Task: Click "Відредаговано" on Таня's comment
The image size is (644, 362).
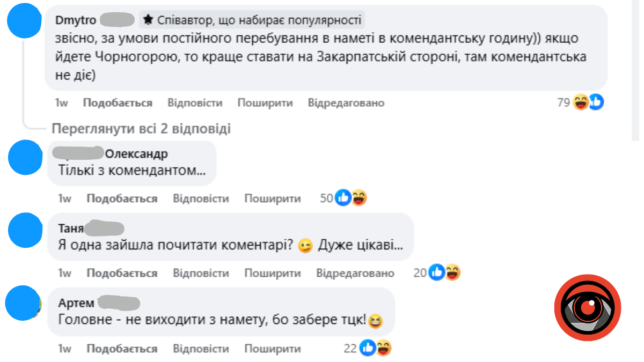Action: [x=355, y=273]
